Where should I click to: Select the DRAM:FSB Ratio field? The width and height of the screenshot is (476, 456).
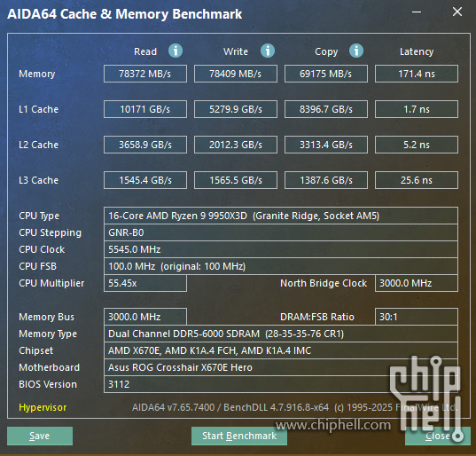[x=417, y=317]
